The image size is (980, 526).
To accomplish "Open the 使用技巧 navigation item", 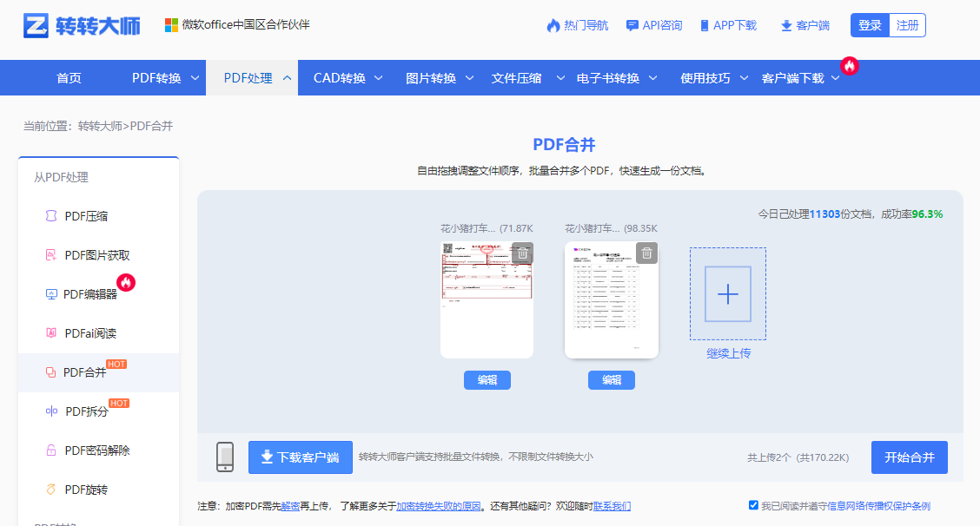I will click(705, 78).
